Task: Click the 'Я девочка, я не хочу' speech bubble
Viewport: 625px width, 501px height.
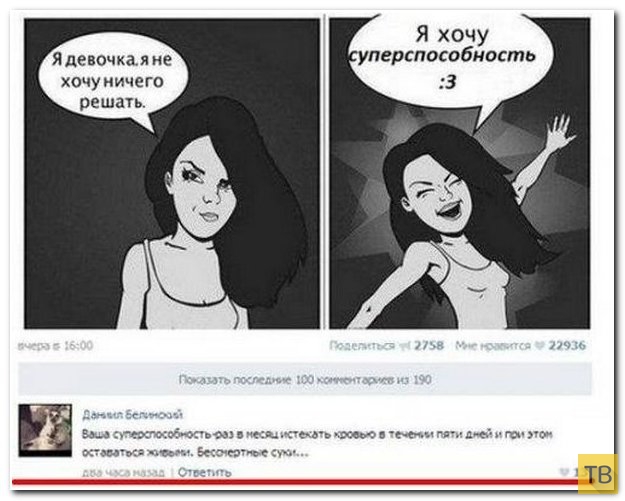Action: click(x=112, y=81)
